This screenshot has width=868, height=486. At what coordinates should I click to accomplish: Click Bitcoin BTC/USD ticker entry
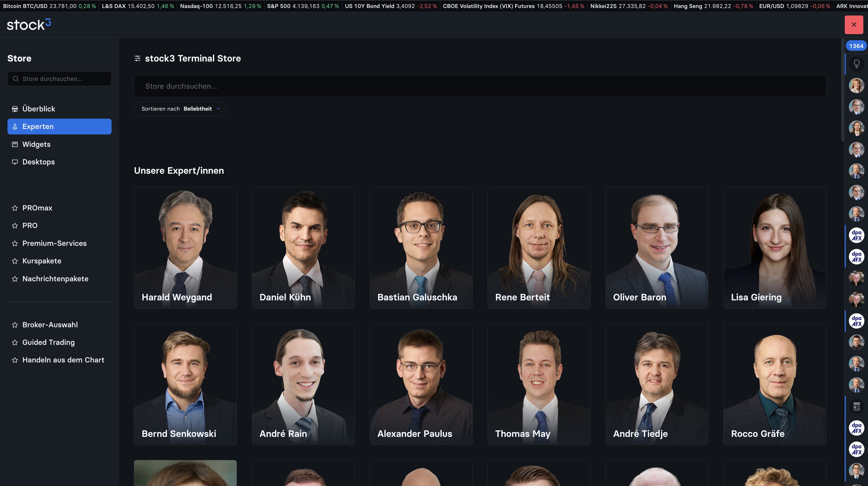(x=50, y=6)
